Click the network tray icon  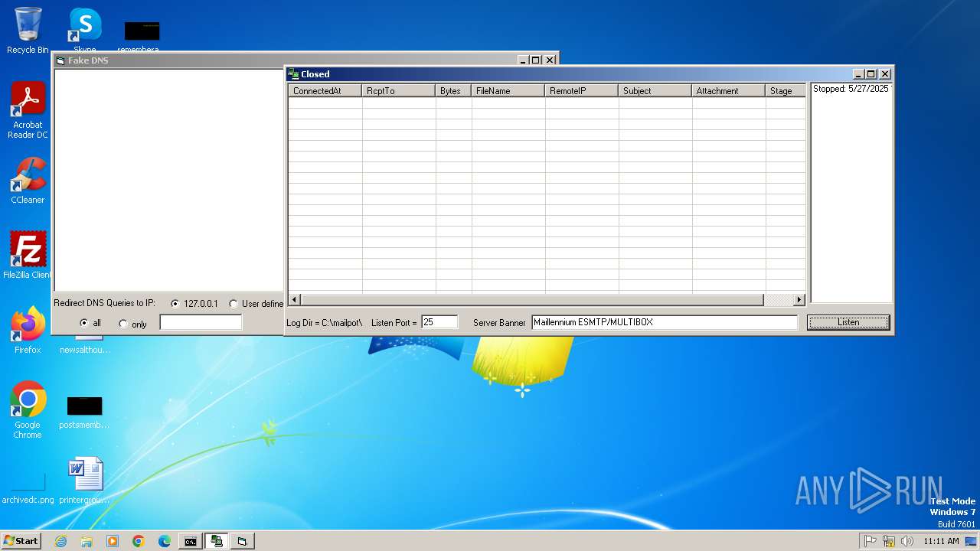click(x=889, y=541)
